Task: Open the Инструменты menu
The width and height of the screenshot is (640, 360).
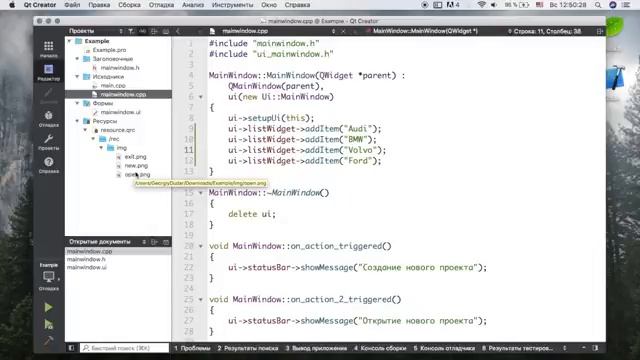Action: (x=233, y=5)
